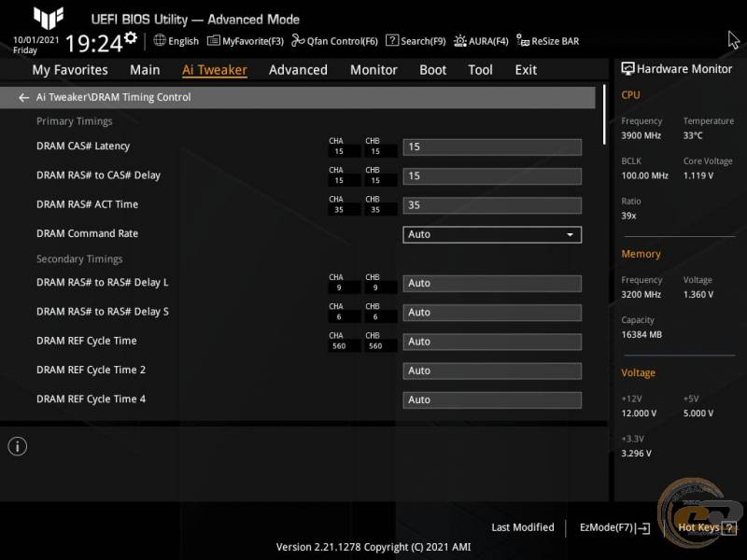
Task: Toggle ReSize BAR option
Action: tap(548, 41)
